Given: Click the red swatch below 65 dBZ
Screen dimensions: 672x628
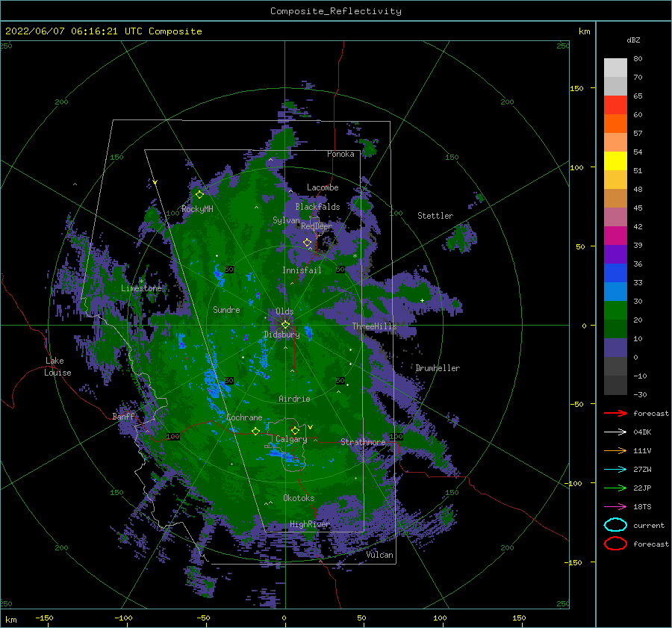Looking at the screenshot, I should (x=615, y=105).
